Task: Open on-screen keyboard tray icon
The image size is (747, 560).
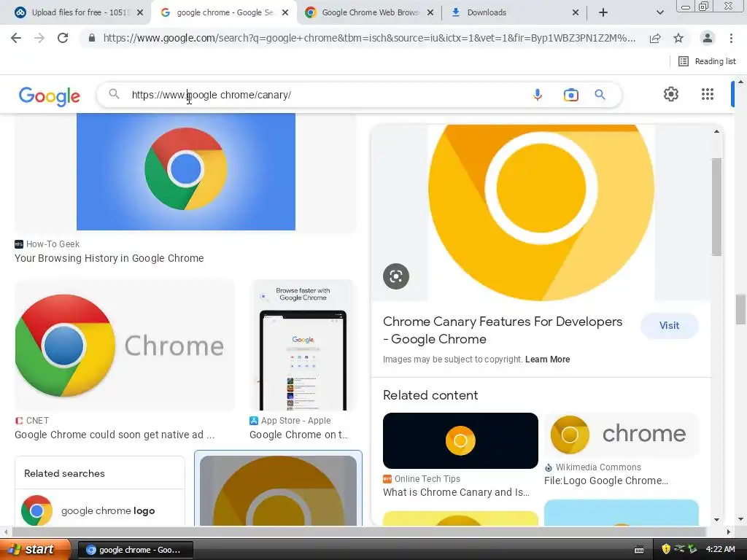Action: [x=639, y=550]
